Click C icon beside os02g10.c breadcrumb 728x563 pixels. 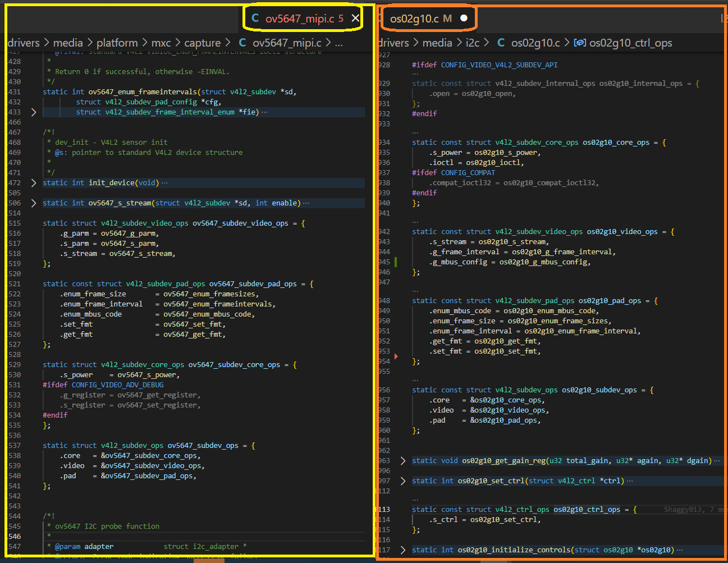coord(501,43)
